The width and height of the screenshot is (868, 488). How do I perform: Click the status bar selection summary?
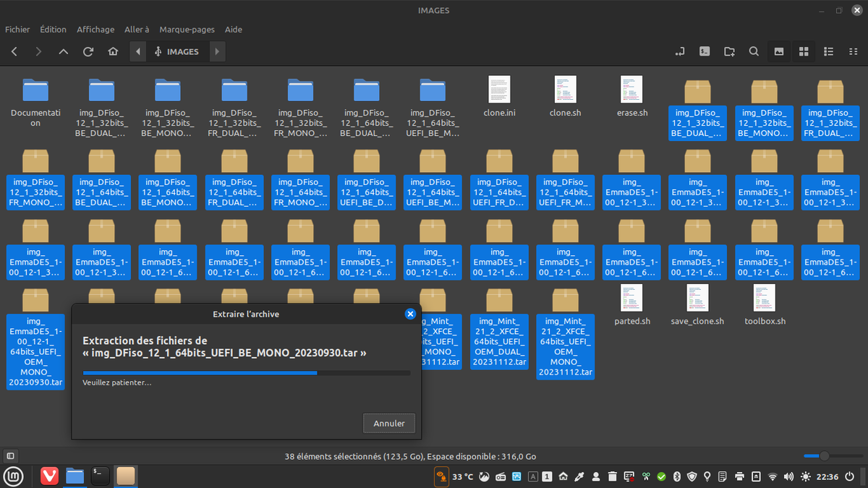pos(411,456)
